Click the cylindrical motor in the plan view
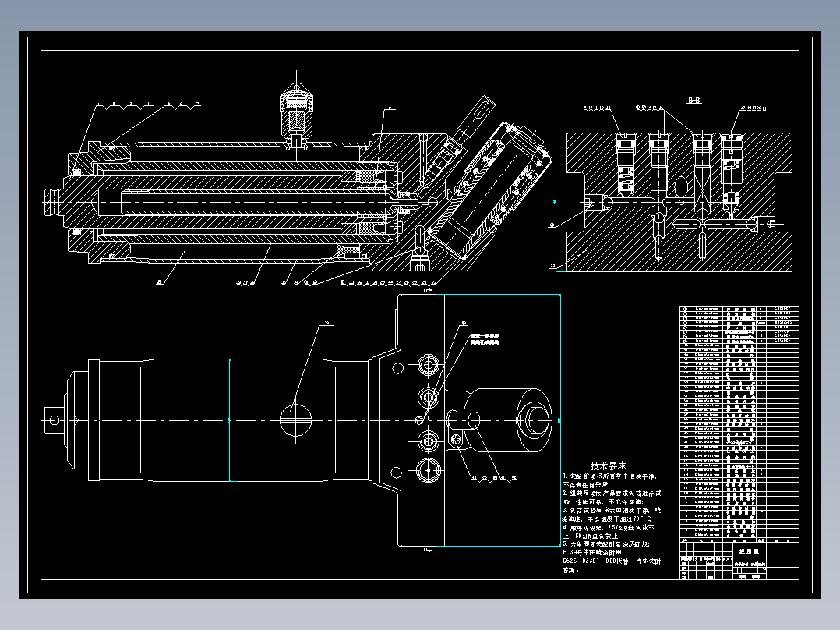 coord(508,419)
